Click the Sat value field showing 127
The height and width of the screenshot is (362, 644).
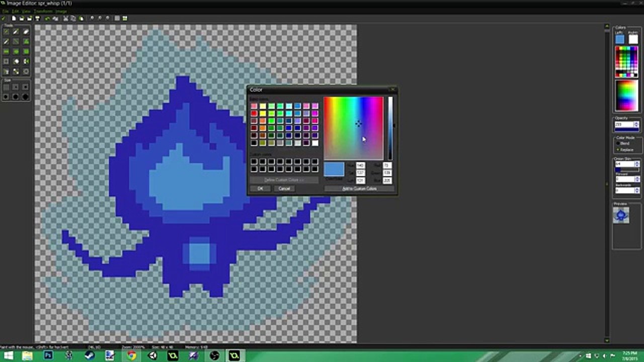[361, 173]
